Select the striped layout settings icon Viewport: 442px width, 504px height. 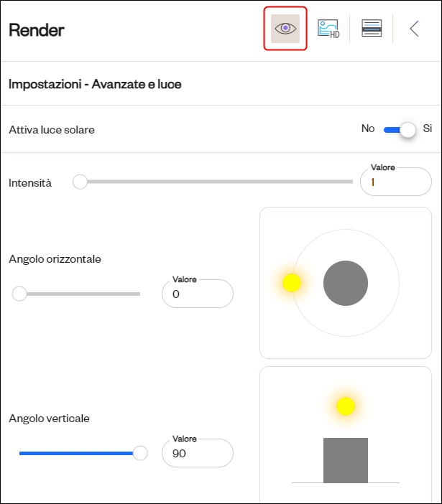click(x=372, y=28)
